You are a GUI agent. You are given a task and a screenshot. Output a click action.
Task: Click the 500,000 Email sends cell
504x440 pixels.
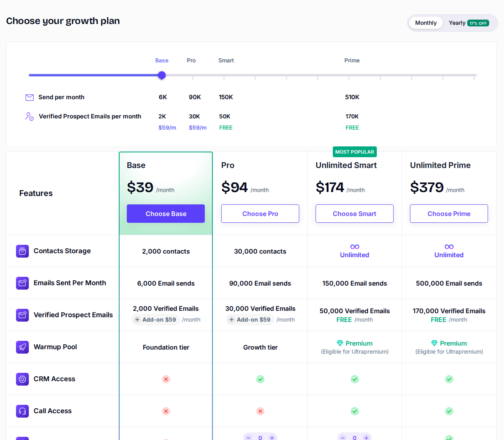click(x=449, y=283)
